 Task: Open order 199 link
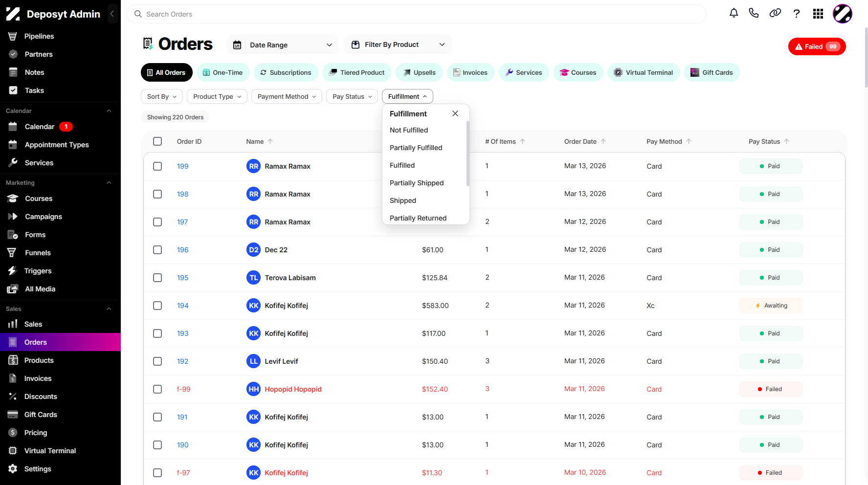(183, 166)
